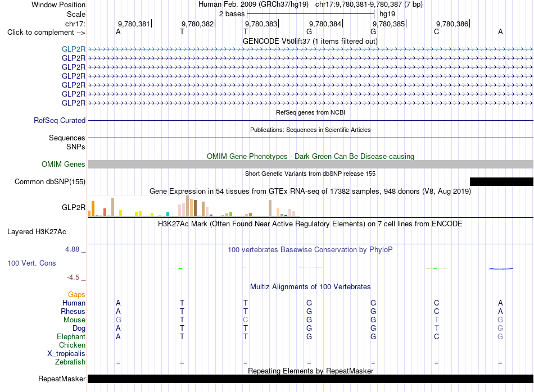Click the Mouse species label
534x392 pixels.
[x=74, y=320]
